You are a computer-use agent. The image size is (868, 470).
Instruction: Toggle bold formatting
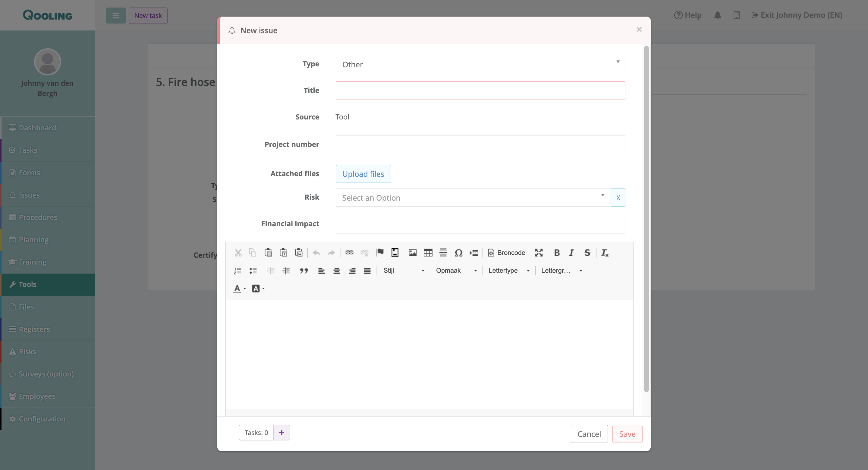(x=557, y=253)
